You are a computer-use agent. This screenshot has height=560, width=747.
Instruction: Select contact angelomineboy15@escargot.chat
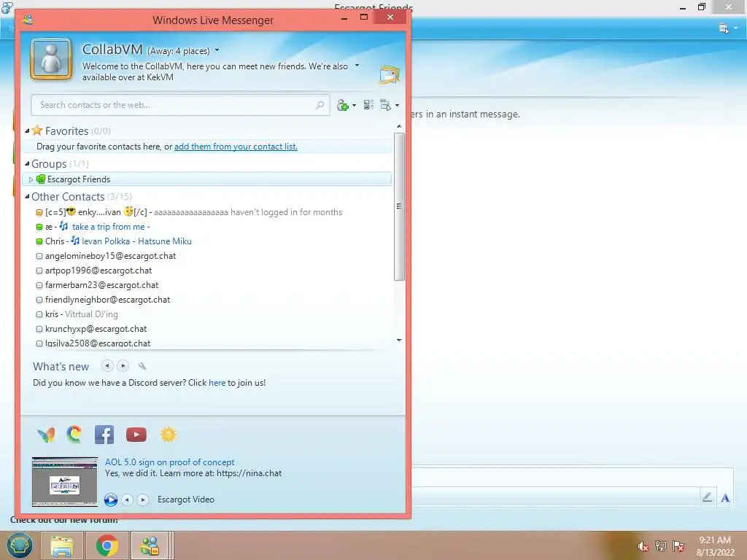[x=208, y=256]
